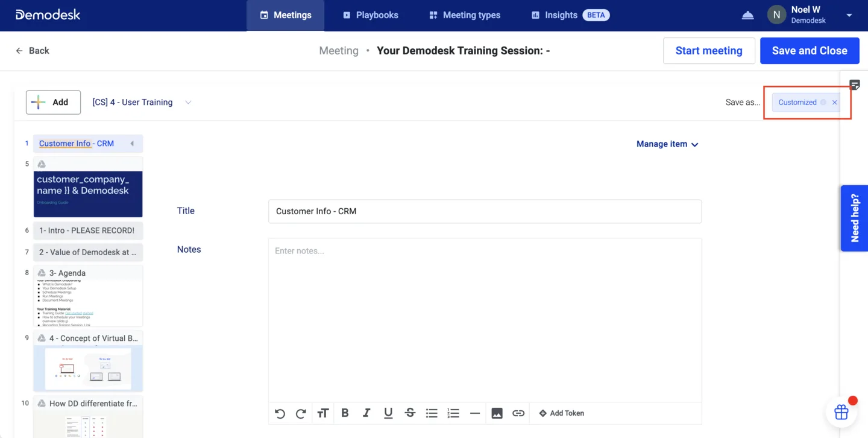The image size is (868, 438).
Task: Click the Add button with plus icon
Action: pyautogui.click(x=53, y=102)
